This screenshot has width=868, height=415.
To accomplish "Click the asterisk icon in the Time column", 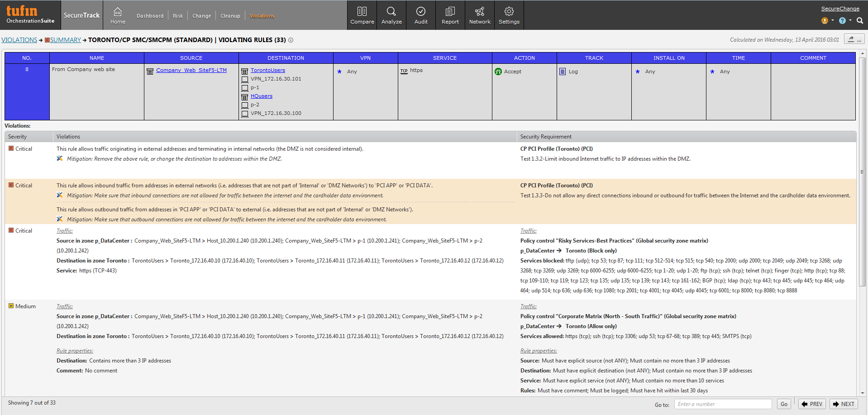I will 712,72.
